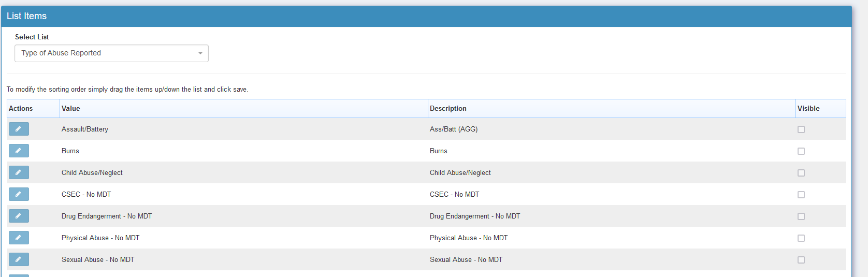Image resolution: width=868 pixels, height=277 pixels.
Task: Toggle Visible for Sexual Abuse - No MDT
Action: 801,260
